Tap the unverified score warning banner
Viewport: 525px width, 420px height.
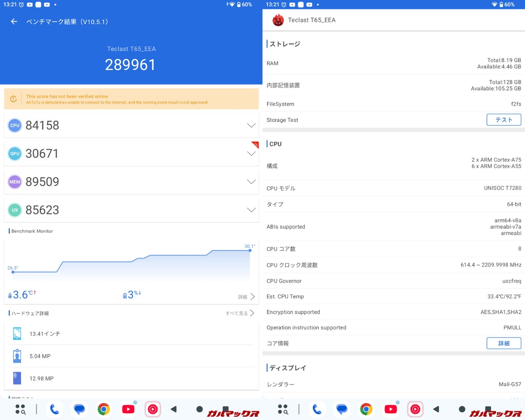click(x=131, y=99)
